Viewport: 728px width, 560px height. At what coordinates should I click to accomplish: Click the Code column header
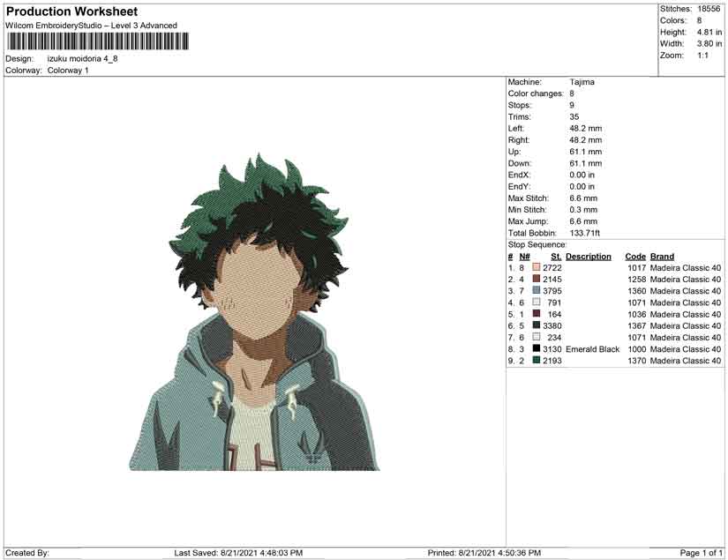click(635, 257)
